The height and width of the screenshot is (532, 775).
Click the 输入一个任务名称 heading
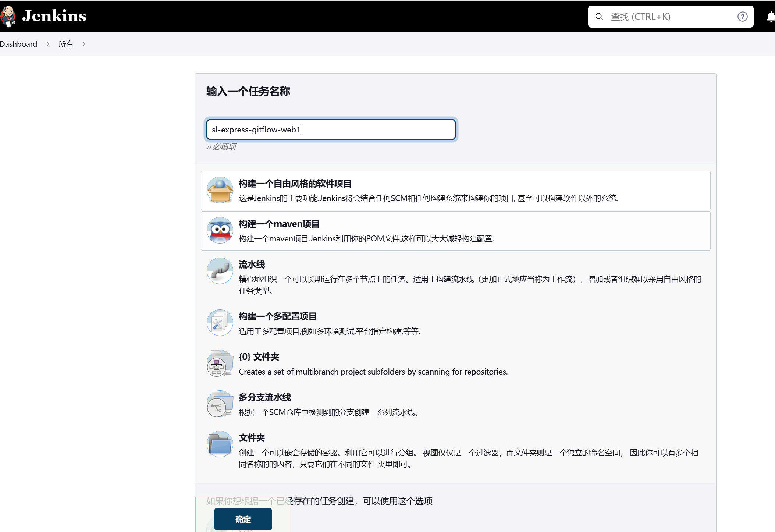click(x=248, y=91)
